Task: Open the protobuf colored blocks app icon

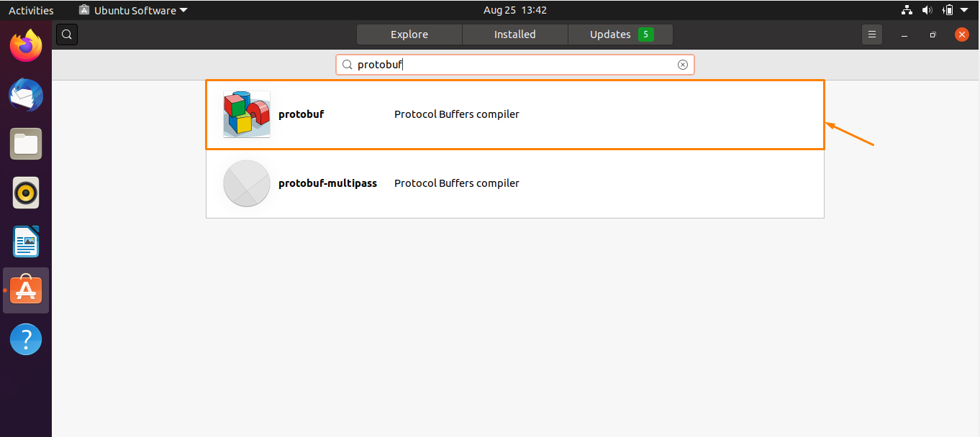Action: (247, 114)
